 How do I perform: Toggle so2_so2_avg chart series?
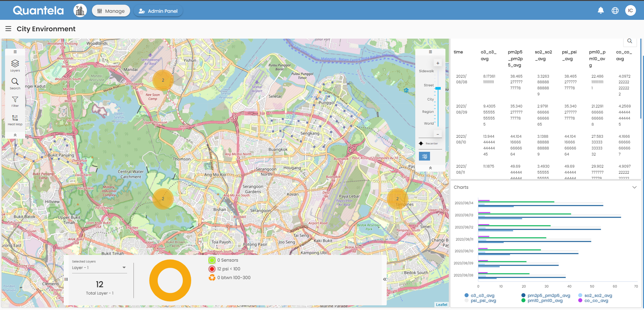pyautogui.click(x=595, y=296)
